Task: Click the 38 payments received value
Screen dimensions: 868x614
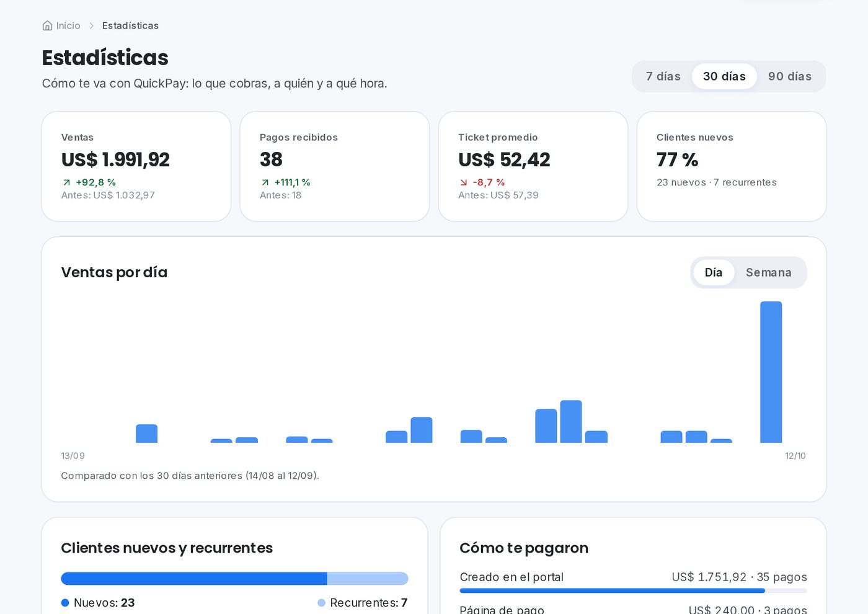Action: [271, 159]
